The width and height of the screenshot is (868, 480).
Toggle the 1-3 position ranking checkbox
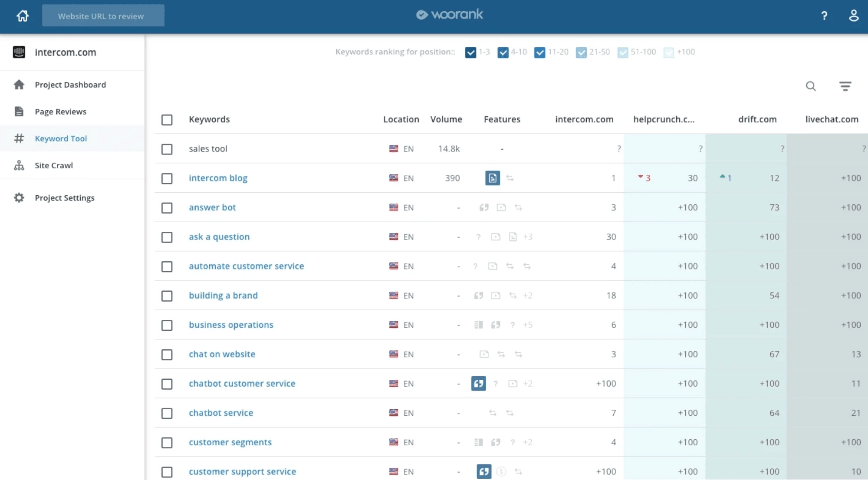coord(470,53)
